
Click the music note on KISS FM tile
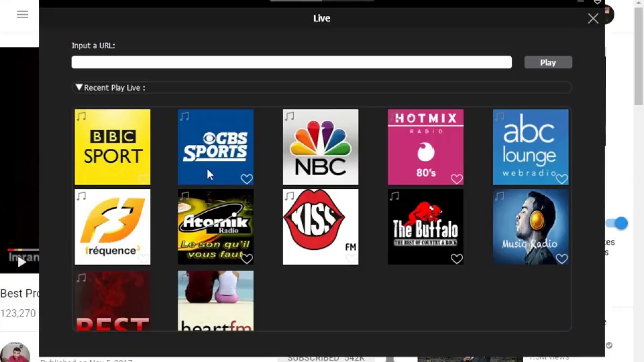click(289, 196)
